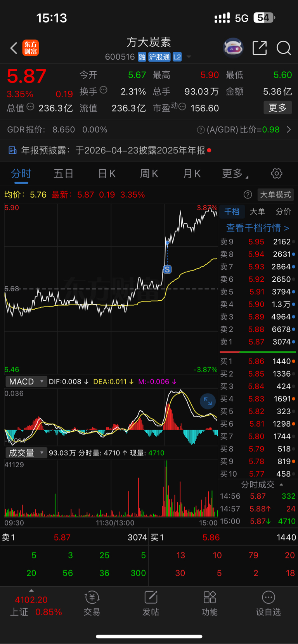The height and width of the screenshot is (644, 298).
Task: Switch to the 月K tab
Action: point(192,174)
